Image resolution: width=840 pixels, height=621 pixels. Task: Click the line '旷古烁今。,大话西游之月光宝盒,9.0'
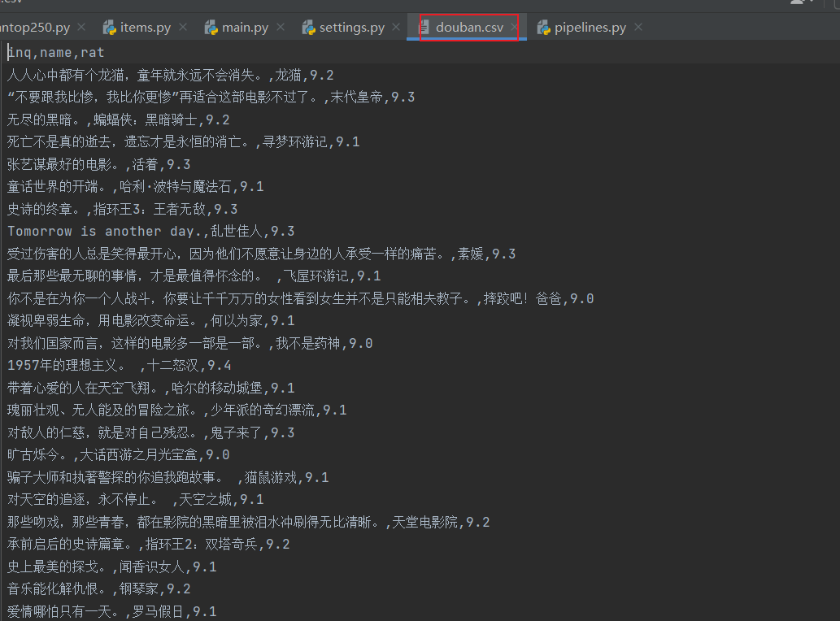click(x=119, y=454)
